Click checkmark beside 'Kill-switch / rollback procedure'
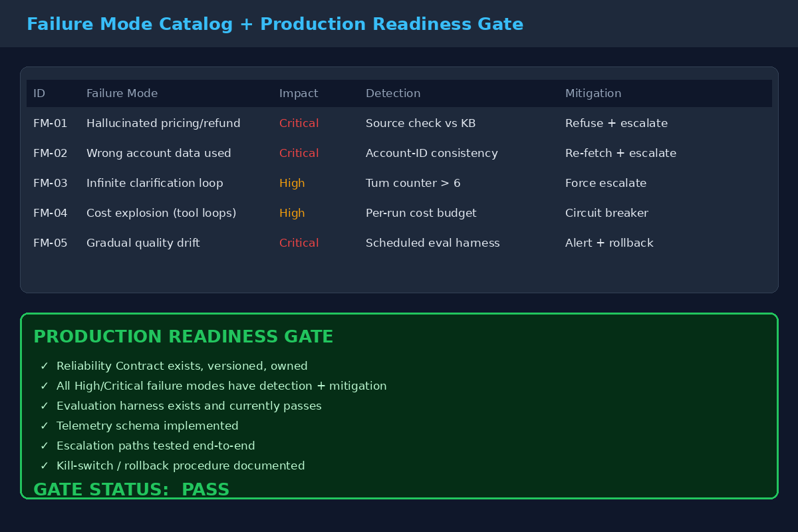 point(45,466)
